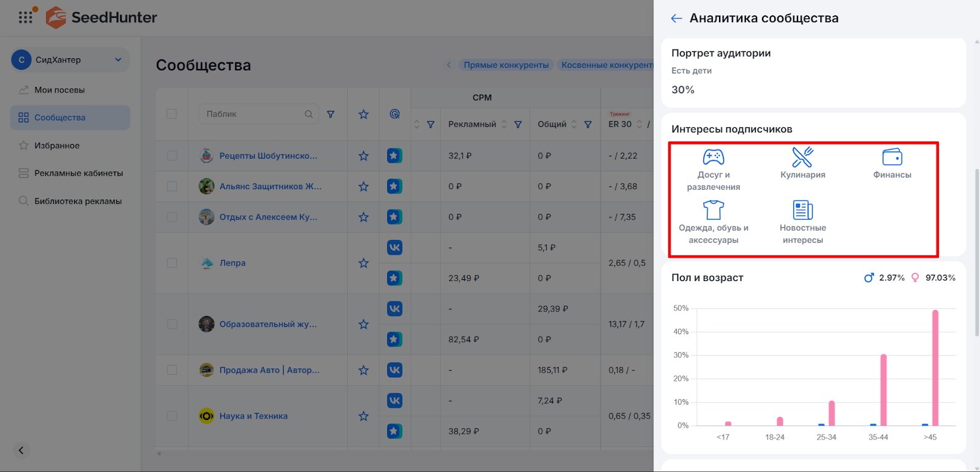Click the Одежда, обувь и аксессуары shirt icon
980x472 pixels.
pyautogui.click(x=713, y=210)
